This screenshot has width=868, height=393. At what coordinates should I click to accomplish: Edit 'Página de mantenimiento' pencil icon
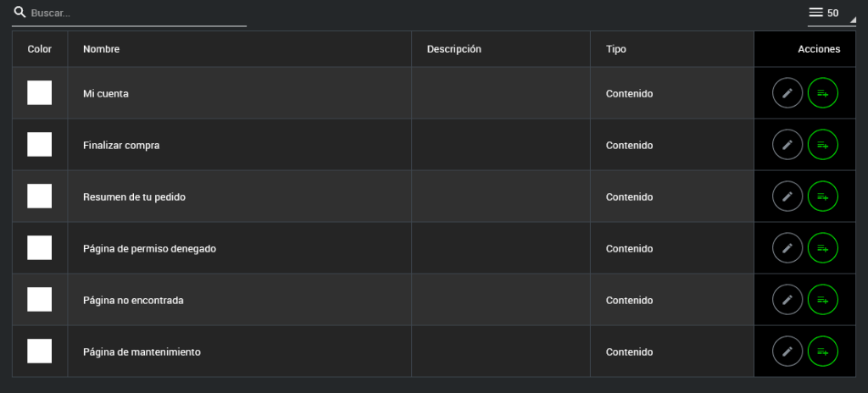pyautogui.click(x=787, y=351)
